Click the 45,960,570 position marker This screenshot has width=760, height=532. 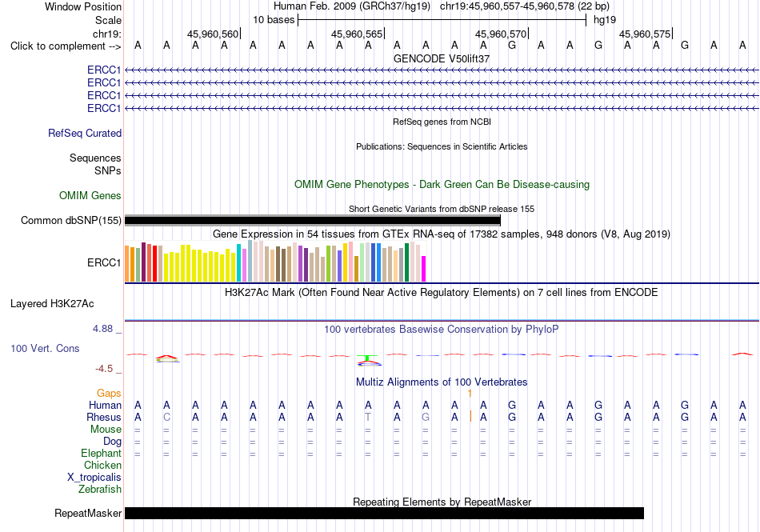pyautogui.click(x=501, y=34)
